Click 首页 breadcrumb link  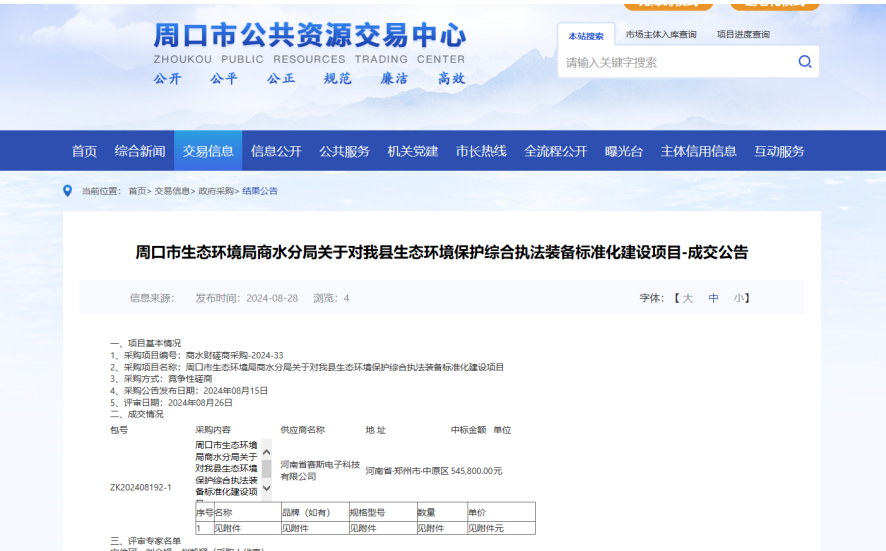click(137, 191)
